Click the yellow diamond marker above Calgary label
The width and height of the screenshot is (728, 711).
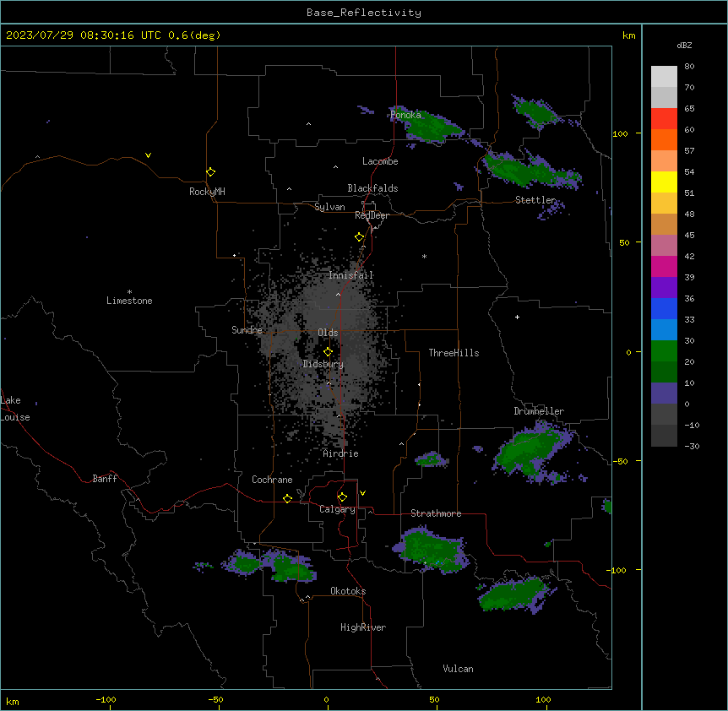(342, 497)
